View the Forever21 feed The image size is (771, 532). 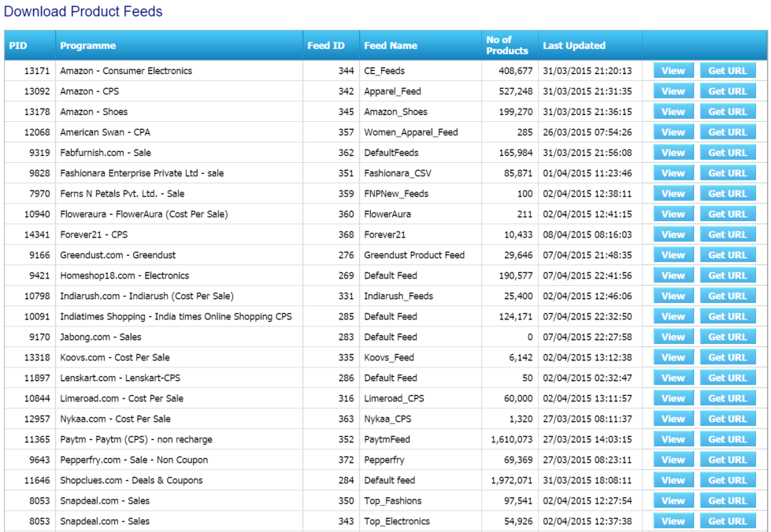673,235
